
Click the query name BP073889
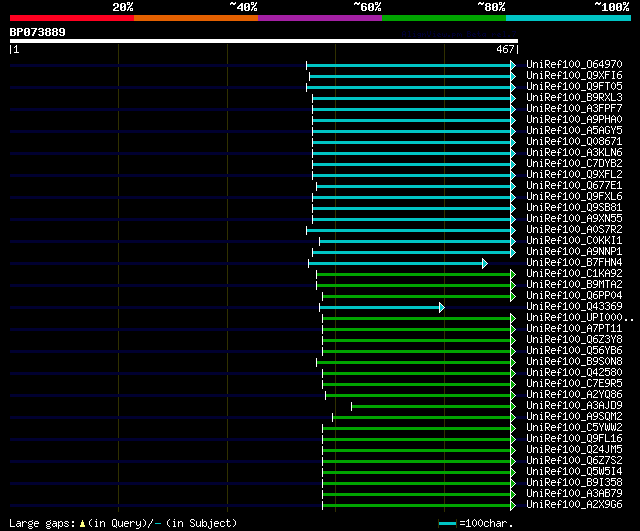click(38, 32)
